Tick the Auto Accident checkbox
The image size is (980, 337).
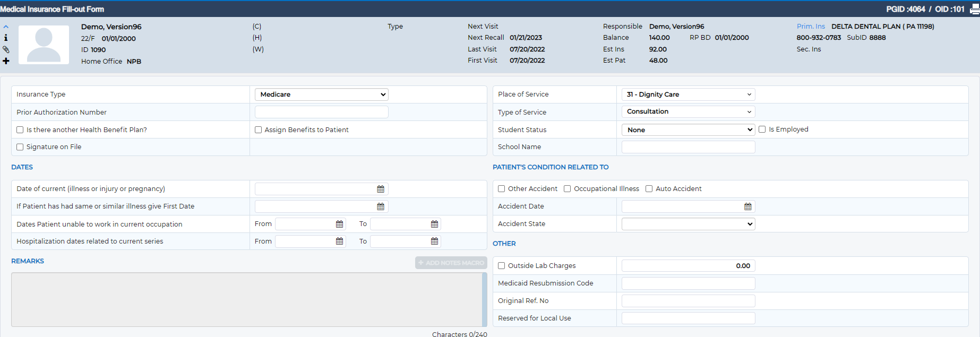click(x=649, y=189)
